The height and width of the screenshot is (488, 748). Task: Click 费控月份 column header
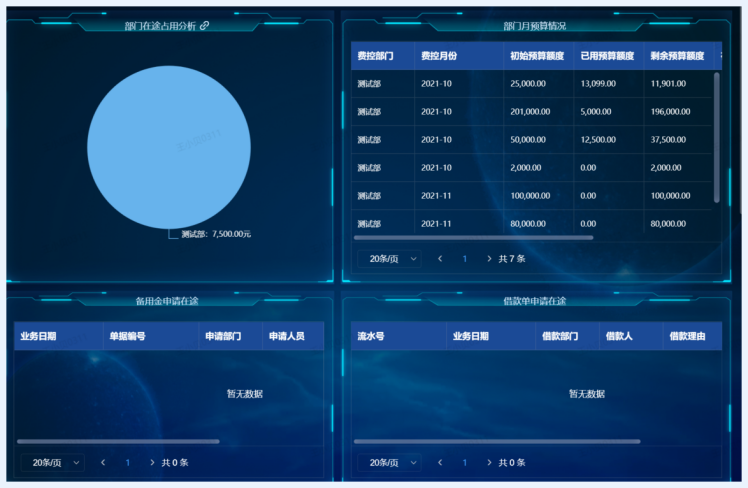439,56
